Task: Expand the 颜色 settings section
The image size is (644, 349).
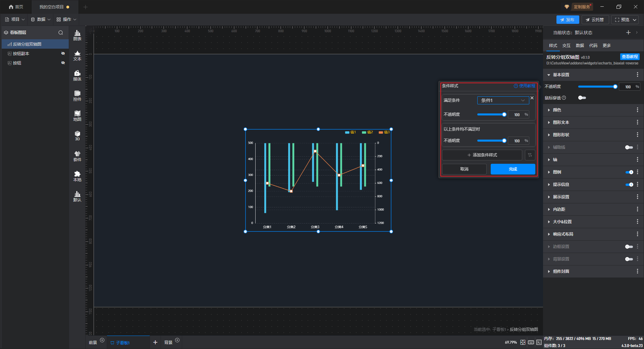Action: point(557,110)
